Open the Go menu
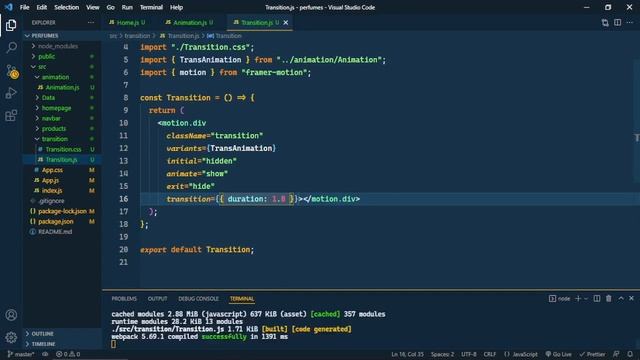 point(111,7)
